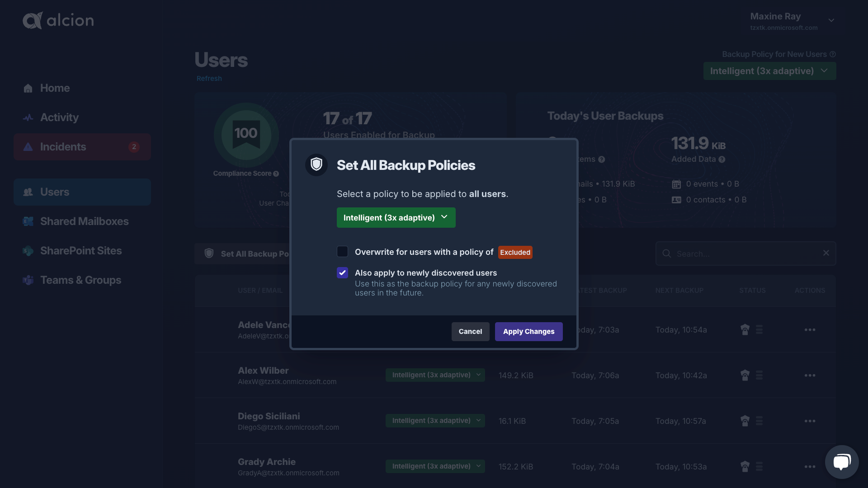Click the Refresh link

[209, 79]
